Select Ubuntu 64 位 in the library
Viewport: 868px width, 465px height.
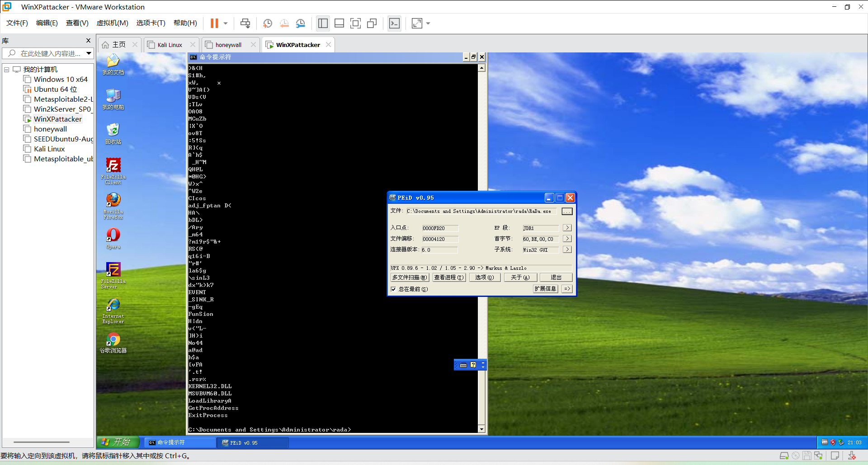55,89
